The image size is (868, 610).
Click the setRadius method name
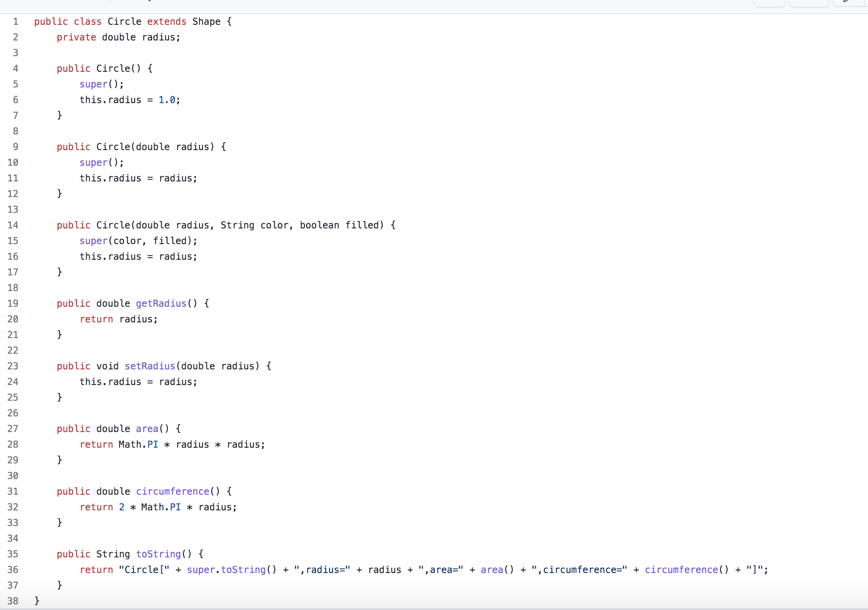click(x=150, y=366)
